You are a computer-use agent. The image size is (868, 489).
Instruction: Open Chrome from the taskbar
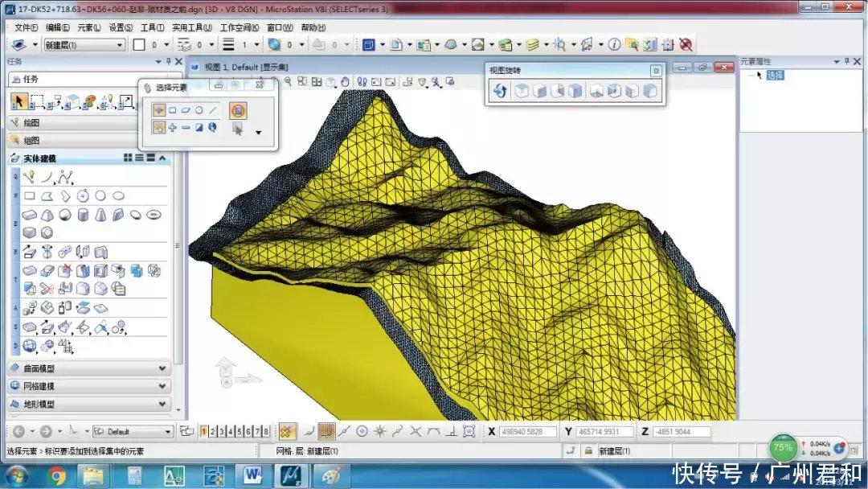tap(56, 475)
